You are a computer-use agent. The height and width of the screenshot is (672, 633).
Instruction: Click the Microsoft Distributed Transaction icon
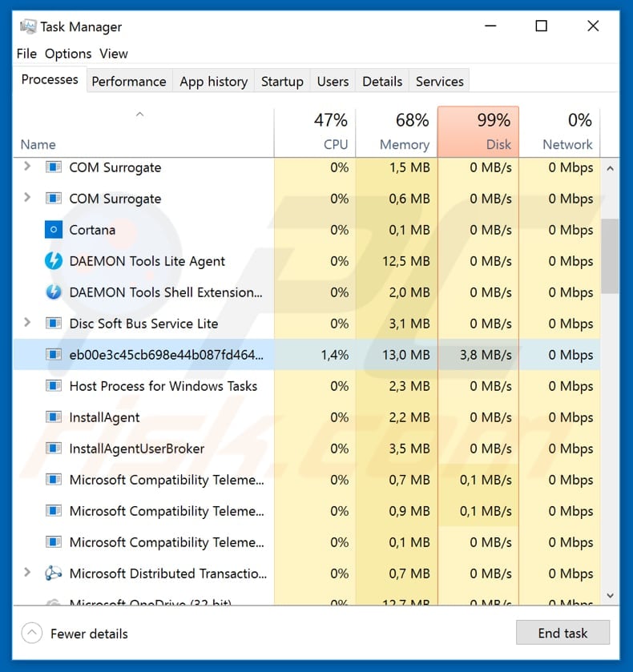click(54, 573)
